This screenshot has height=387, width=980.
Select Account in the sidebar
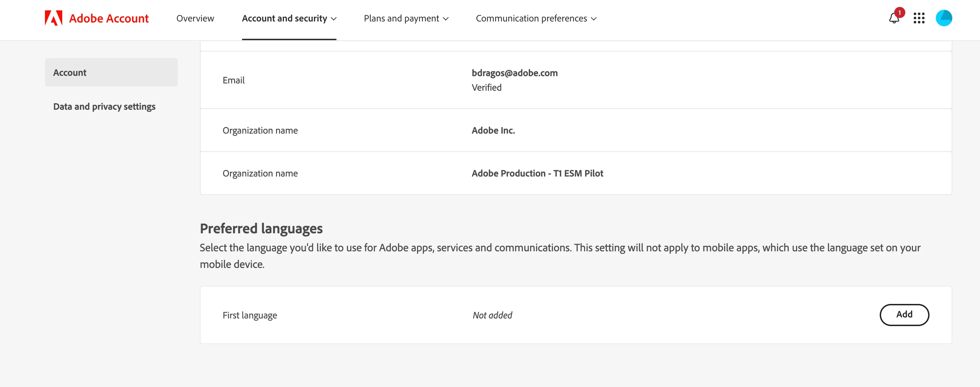111,72
